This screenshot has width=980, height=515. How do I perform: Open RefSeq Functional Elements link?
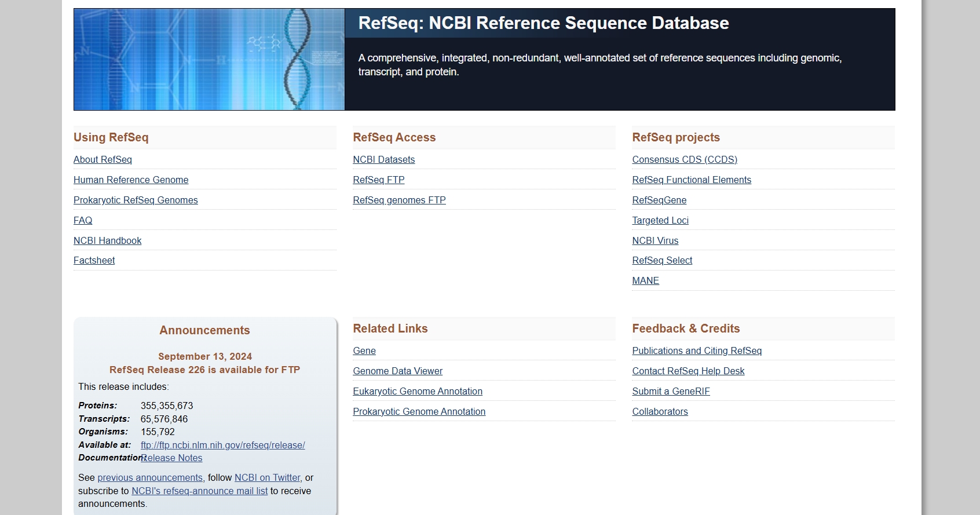pyautogui.click(x=692, y=180)
